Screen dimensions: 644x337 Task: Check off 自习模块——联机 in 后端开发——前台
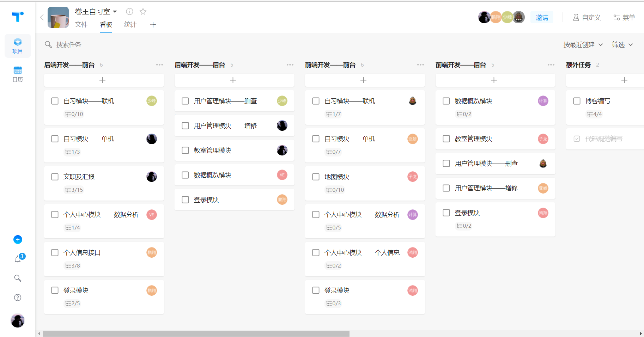point(55,101)
